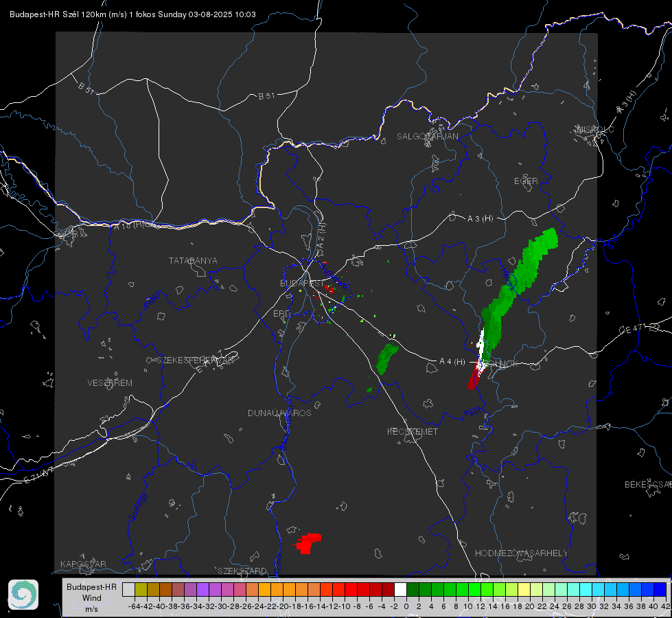Click the BUDAPEST city label
The height and width of the screenshot is (618, 672).
302,283
